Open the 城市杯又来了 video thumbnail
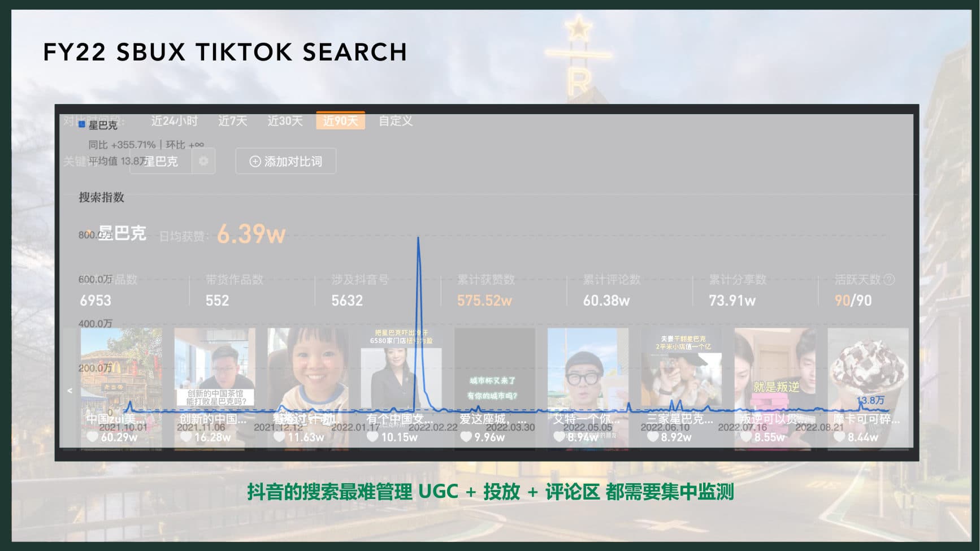This screenshot has width=980, height=551. click(x=495, y=373)
